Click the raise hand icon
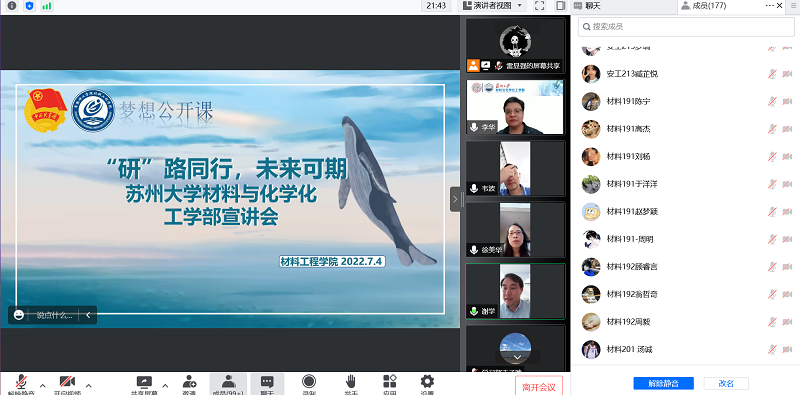 coord(350,381)
